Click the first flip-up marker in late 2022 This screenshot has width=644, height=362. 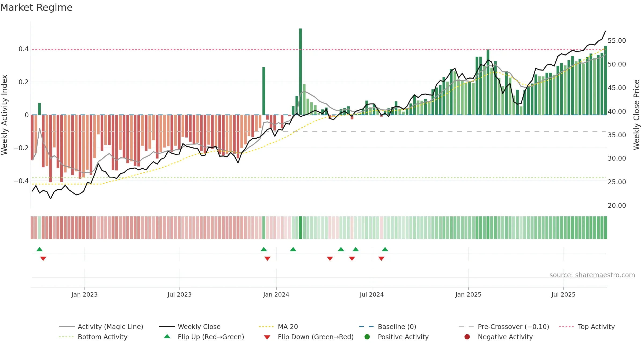pyautogui.click(x=39, y=249)
